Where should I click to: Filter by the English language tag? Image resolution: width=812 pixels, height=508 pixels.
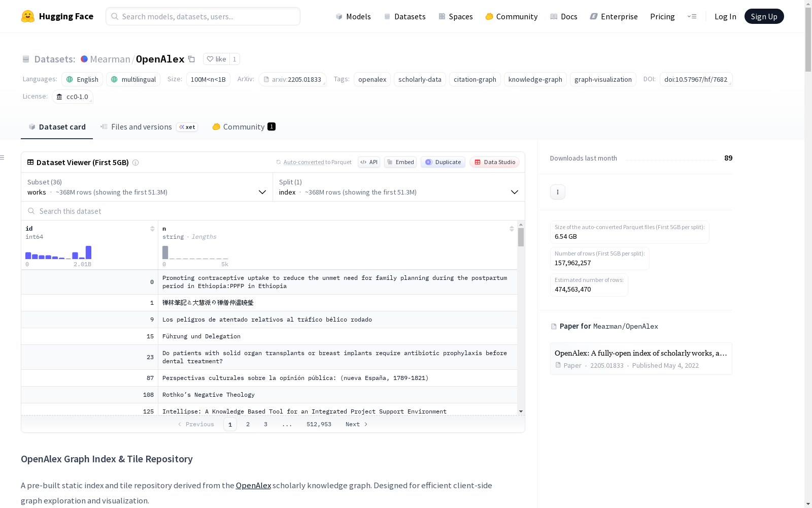[82, 79]
